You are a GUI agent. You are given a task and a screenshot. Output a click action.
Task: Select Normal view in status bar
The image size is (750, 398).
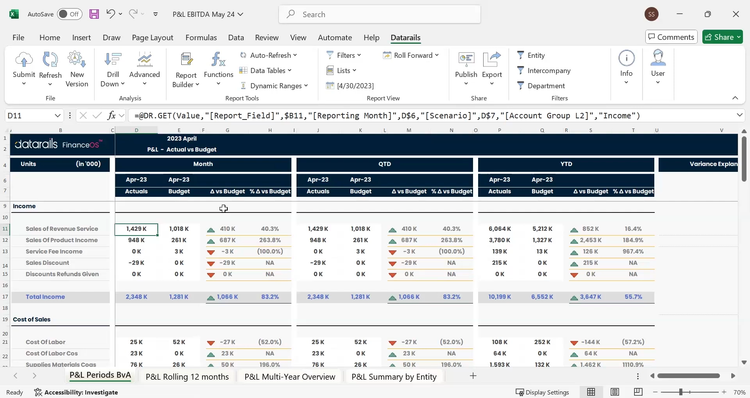[x=591, y=392]
